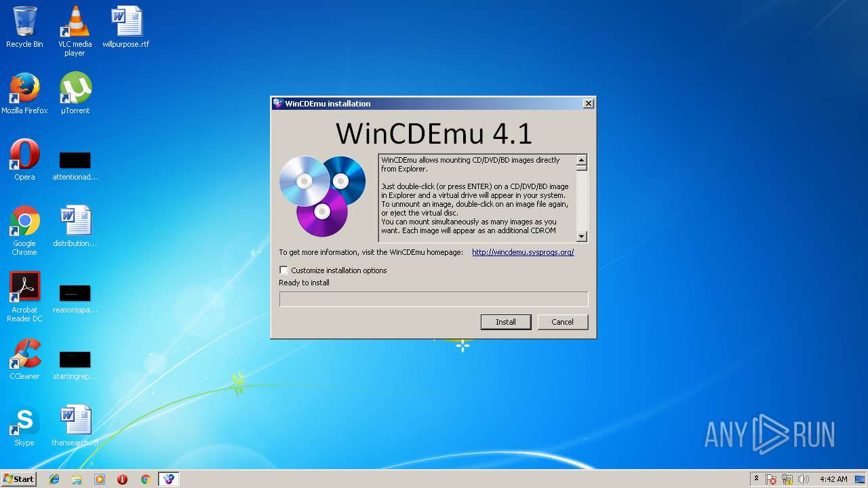
Task: Click the 'Ready to install' status text
Action: [304, 283]
